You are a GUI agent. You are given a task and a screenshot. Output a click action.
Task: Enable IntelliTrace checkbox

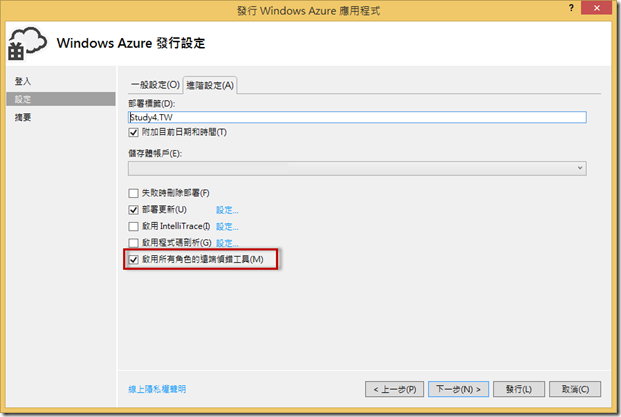tap(133, 227)
